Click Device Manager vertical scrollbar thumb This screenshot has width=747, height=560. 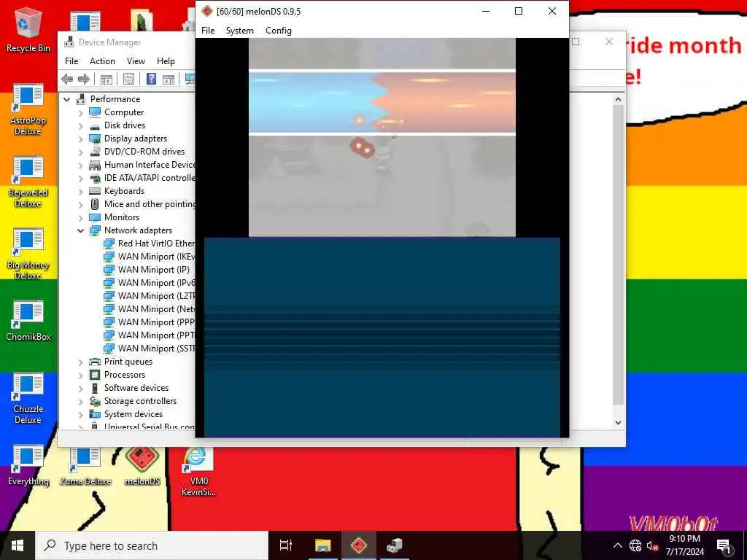(618, 254)
